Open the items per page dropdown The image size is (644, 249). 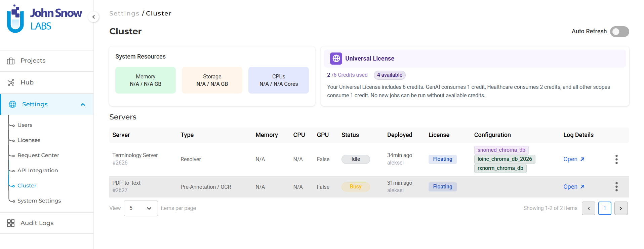140,208
